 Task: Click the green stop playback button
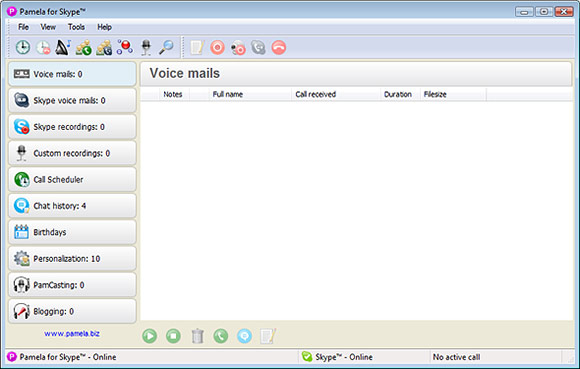[x=173, y=336]
